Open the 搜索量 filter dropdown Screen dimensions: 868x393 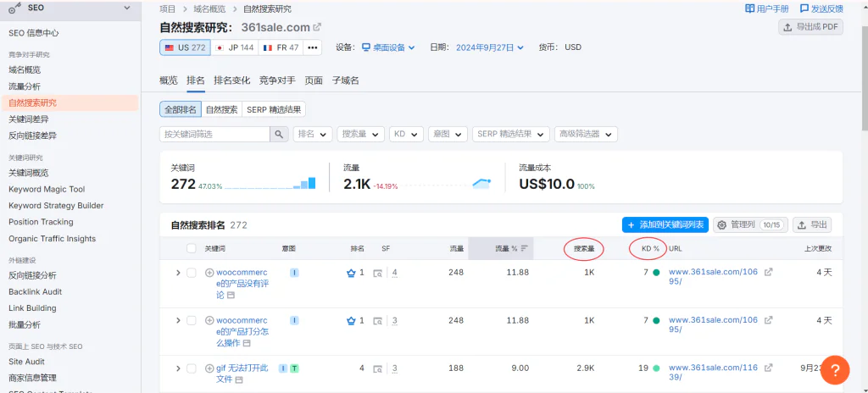pos(361,134)
